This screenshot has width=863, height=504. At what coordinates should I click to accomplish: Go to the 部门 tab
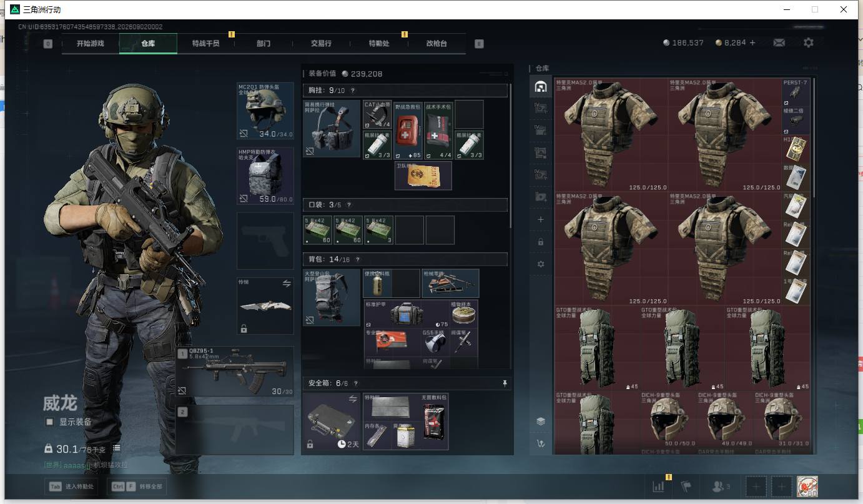(x=264, y=44)
